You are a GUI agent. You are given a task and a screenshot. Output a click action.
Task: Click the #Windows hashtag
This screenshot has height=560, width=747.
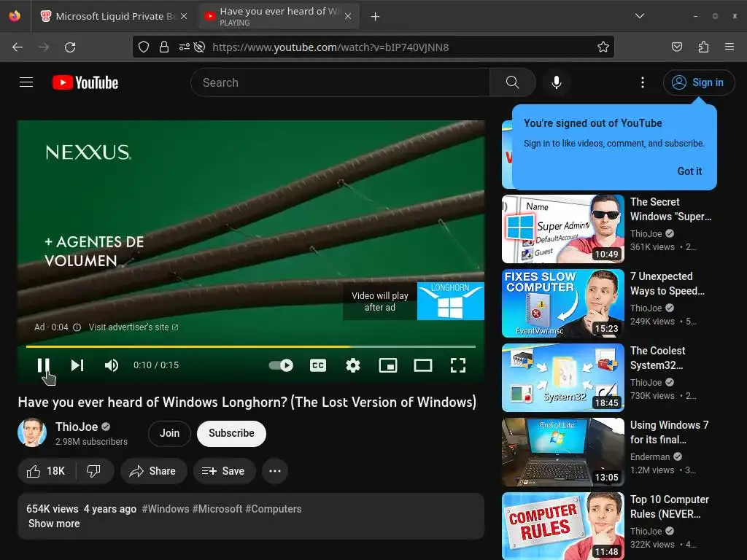pyautogui.click(x=166, y=508)
